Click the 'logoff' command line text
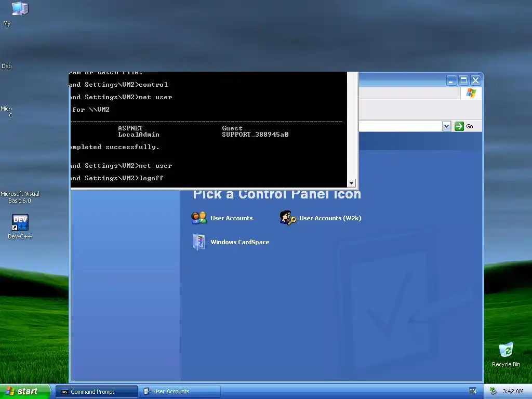 151,178
